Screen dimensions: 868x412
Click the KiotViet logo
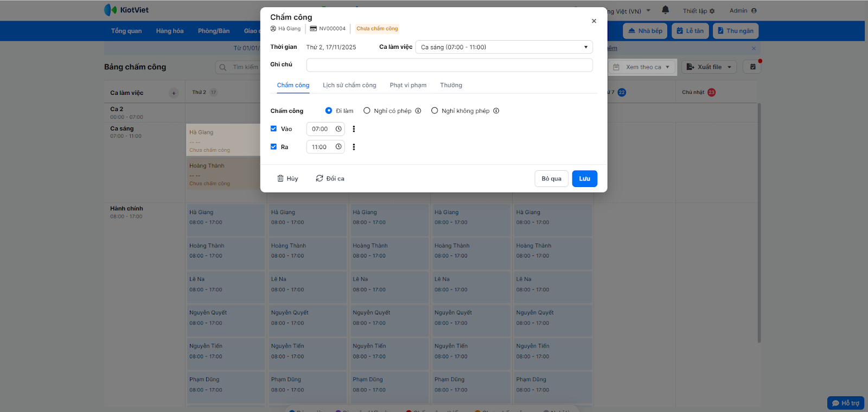pos(126,10)
